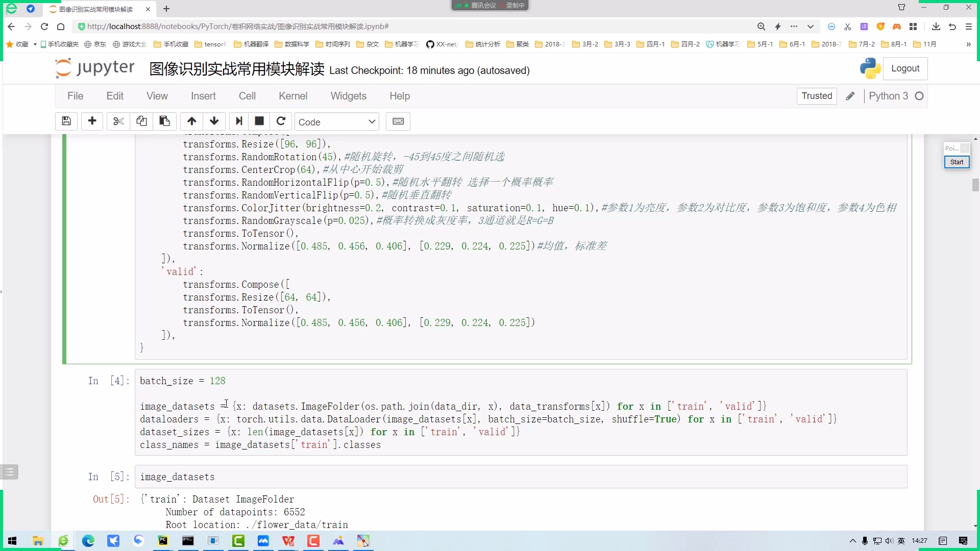Viewport: 980px width, 551px height.
Task: Click the Start button in Poi panel
Action: (957, 162)
